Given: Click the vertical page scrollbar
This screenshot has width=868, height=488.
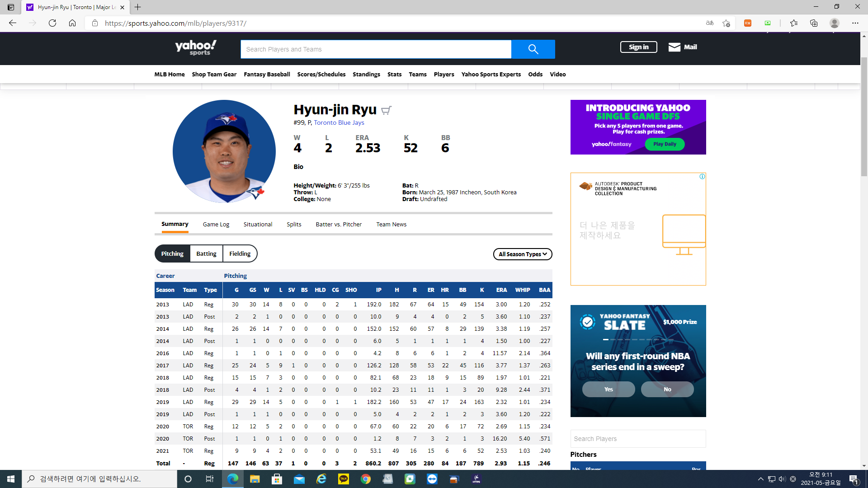Looking at the screenshot, I should click(864, 117).
